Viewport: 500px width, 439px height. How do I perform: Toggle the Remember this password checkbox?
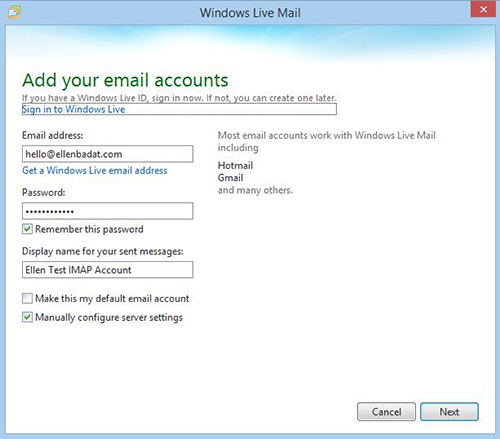[x=27, y=229]
